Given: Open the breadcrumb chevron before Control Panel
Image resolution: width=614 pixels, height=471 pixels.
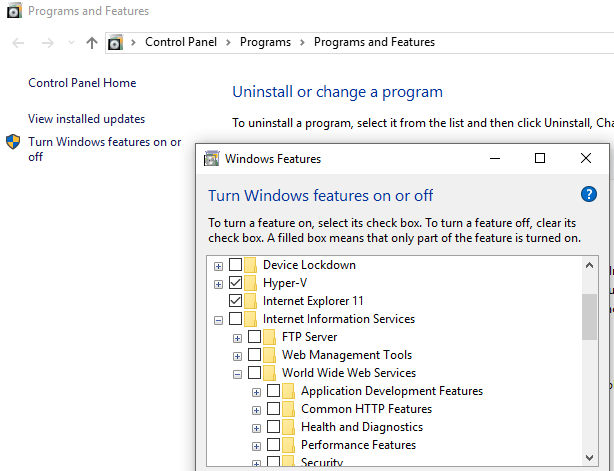Looking at the screenshot, I should (133, 42).
